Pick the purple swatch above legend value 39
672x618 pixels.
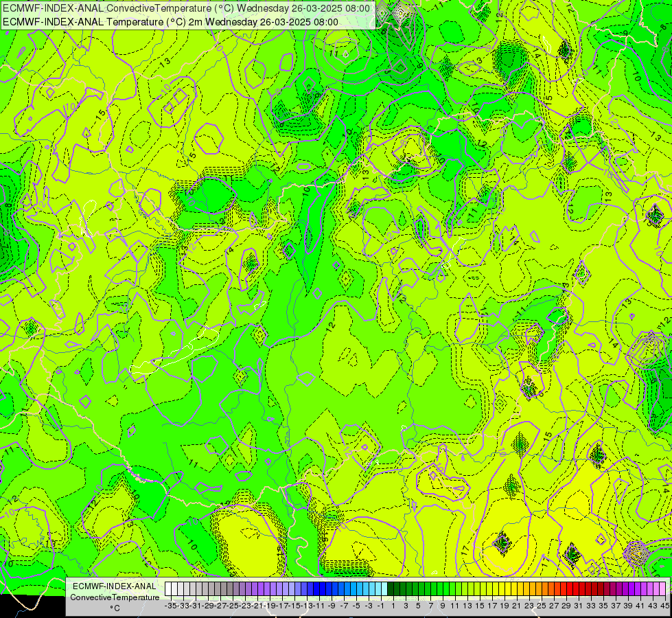coord(625,589)
